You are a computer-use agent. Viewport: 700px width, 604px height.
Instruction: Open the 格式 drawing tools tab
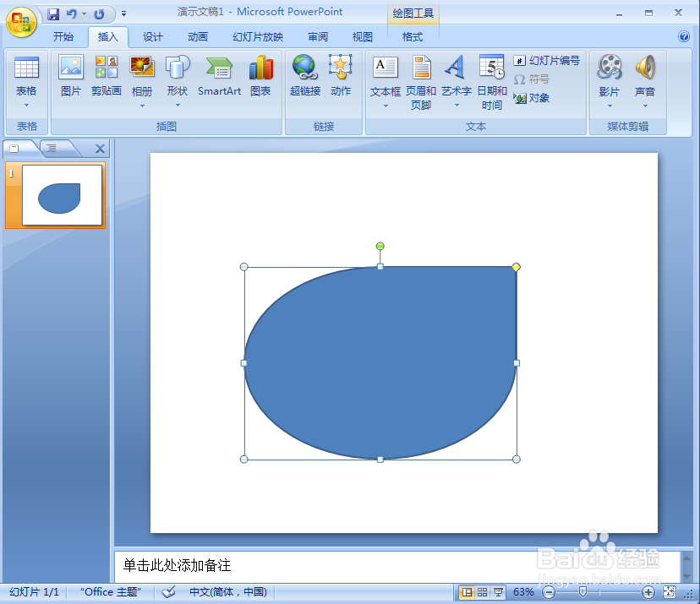[x=412, y=36]
